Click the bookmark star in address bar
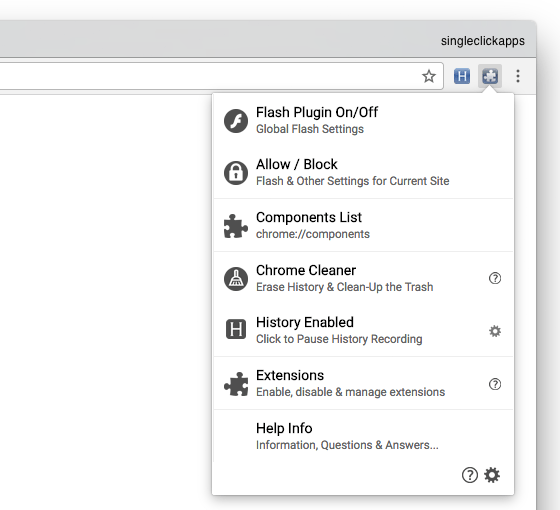The image size is (560, 510). coord(429,76)
